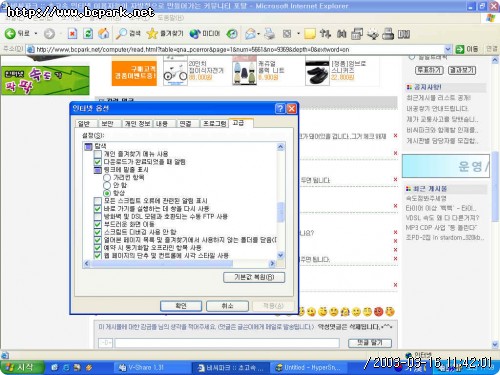
Task: Uncheck 다운로드가 완료되었을 때 알림
Action: tap(97, 162)
